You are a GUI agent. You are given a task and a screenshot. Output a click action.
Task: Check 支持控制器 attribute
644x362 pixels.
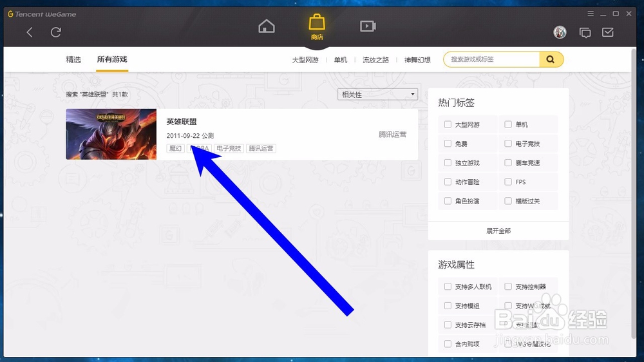point(508,287)
